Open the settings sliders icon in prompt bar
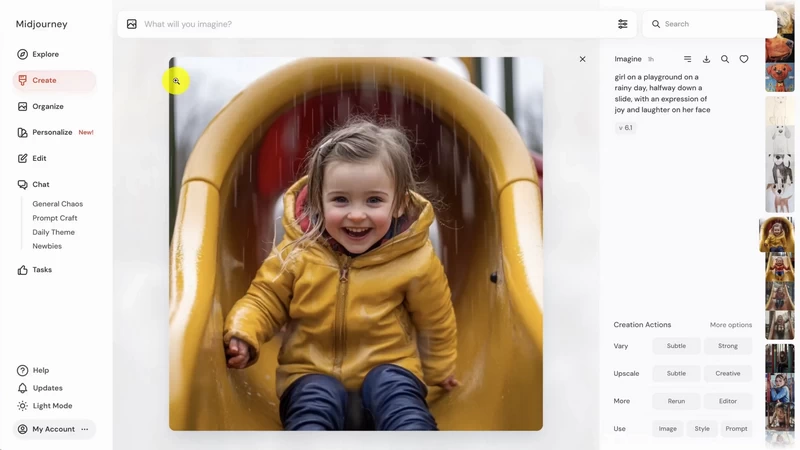 pos(622,24)
